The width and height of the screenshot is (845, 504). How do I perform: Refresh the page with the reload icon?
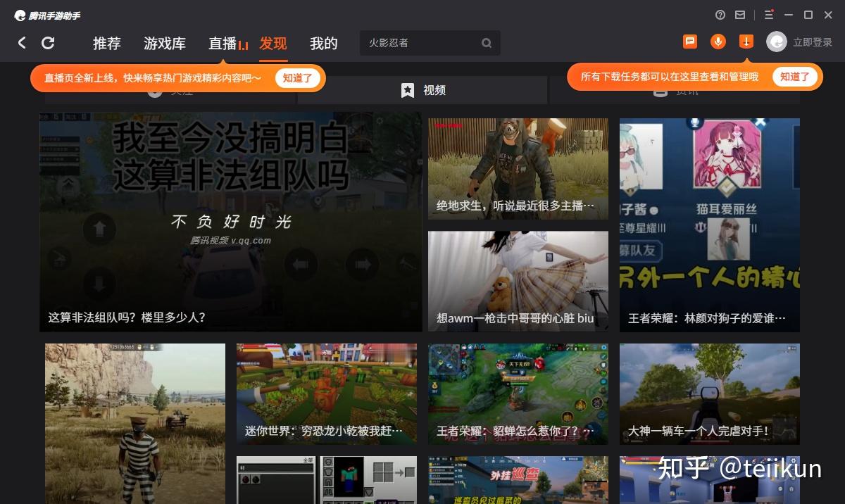point(48,43)
